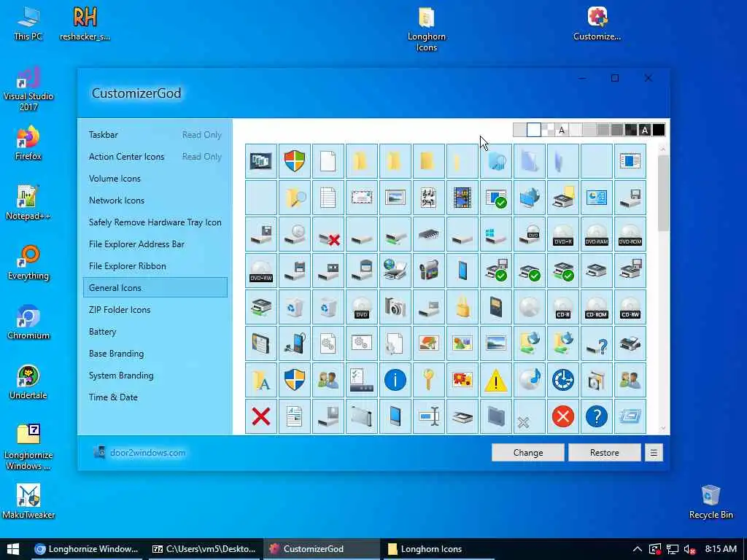
Task: Click the Restore button
Action: [x=605, y=453]
